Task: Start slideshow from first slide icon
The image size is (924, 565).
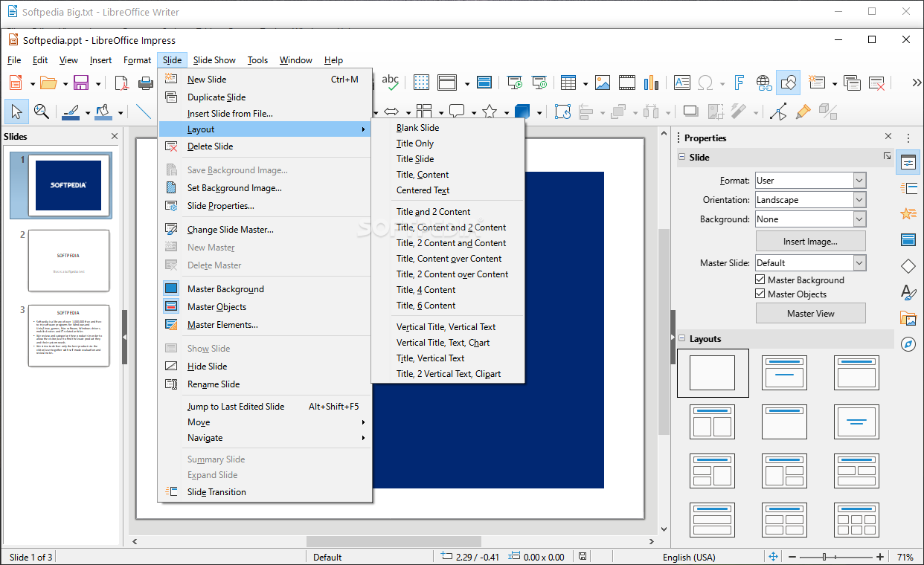Action: click(515, 83)
